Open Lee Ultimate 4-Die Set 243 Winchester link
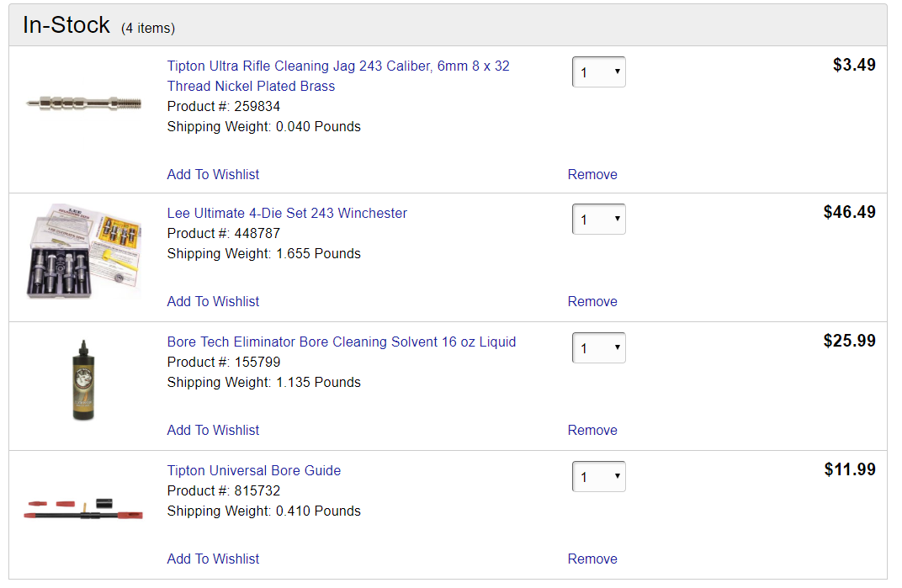Image resolution: width=902 pixels, height=588 pixels. 287,213
